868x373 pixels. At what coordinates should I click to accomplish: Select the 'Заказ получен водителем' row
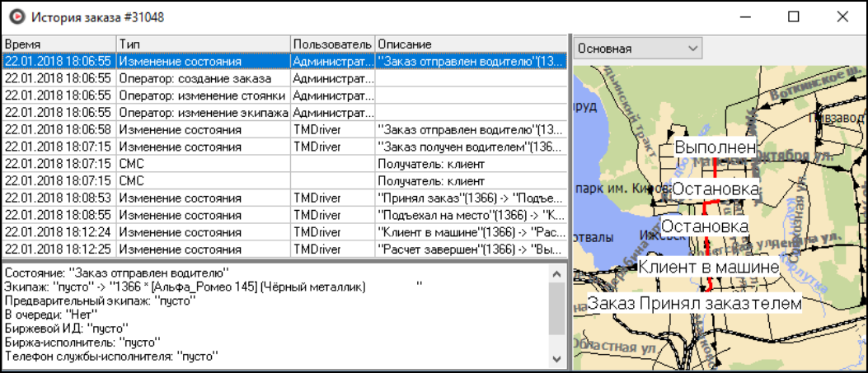(x=284, y=147)
